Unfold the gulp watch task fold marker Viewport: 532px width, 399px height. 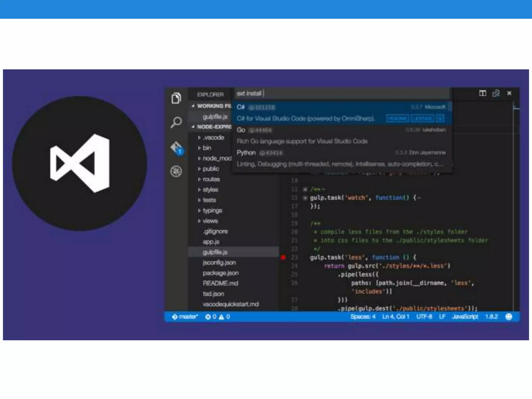305,198
